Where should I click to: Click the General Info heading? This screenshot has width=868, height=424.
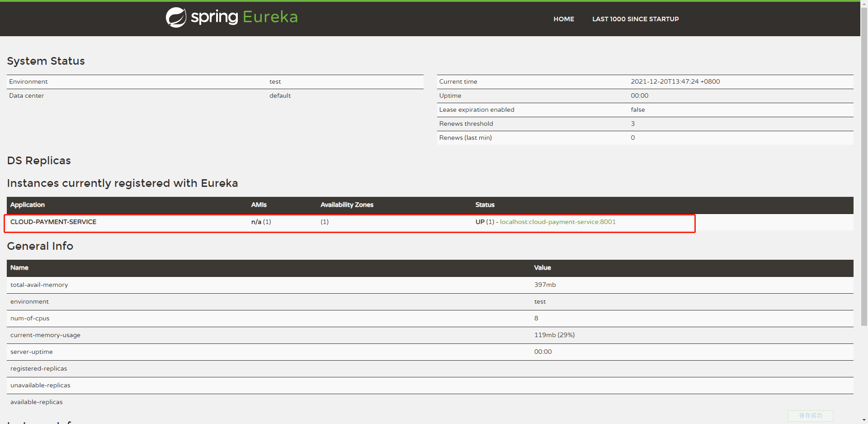[40, 246]
